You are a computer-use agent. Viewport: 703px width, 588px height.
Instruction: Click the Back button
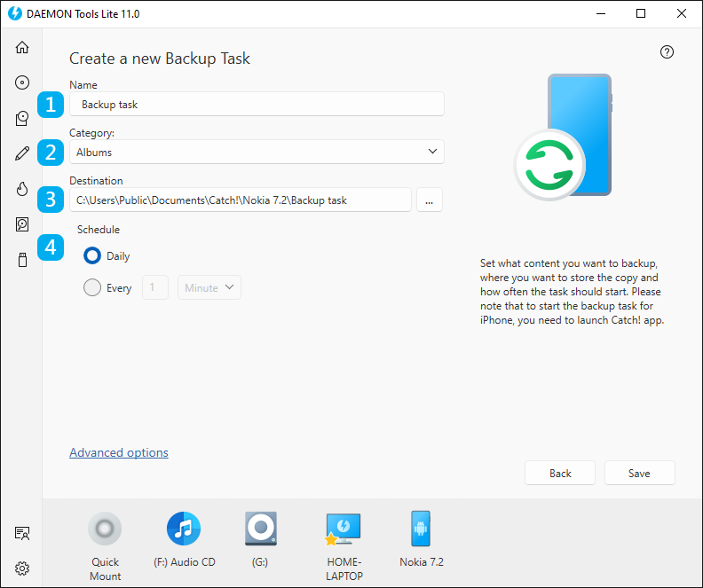click(560, 473)
